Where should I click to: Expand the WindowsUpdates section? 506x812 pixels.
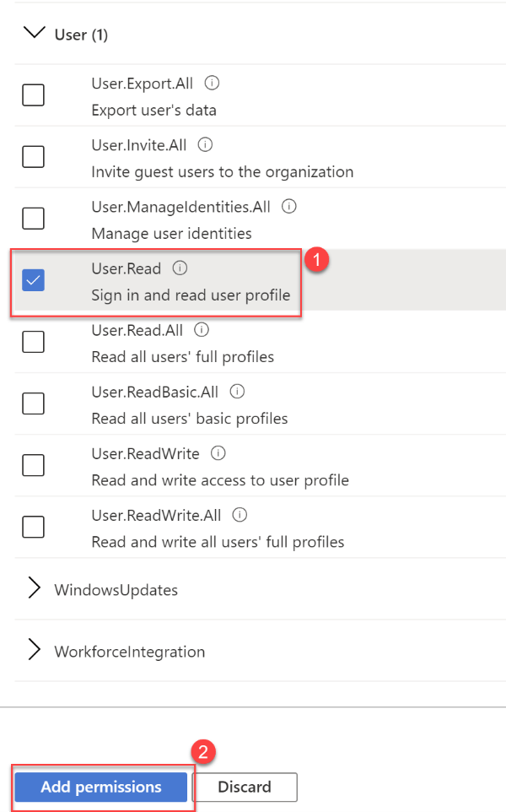[x=35, y=589]
